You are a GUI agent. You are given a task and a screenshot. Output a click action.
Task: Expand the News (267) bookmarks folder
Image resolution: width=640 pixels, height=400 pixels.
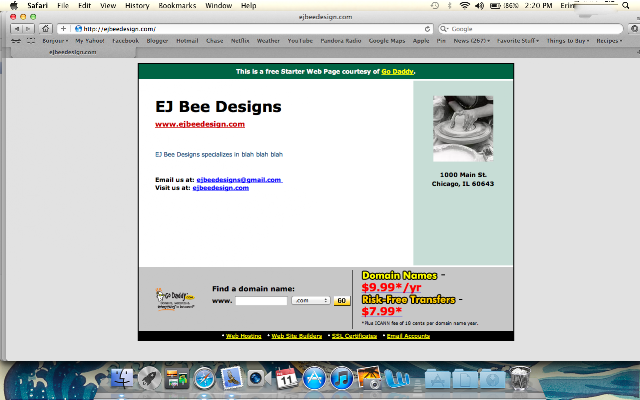pyautogui.click(x=471, y=41)
